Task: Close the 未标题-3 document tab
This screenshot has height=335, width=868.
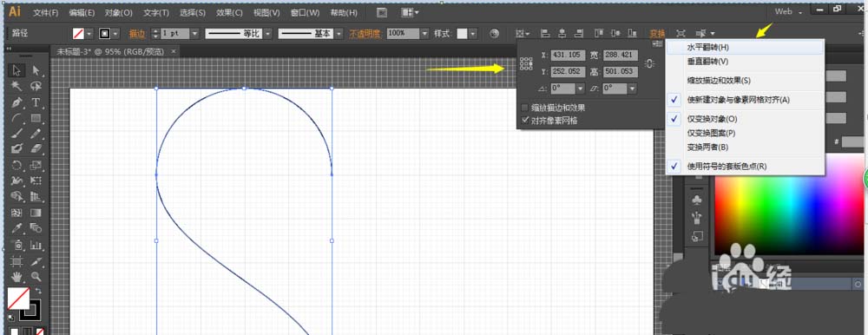Action: point(174,51)
